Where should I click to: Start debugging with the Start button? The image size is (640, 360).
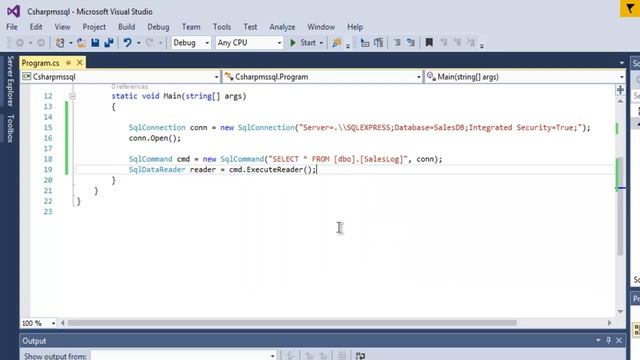tap(303, 42)
